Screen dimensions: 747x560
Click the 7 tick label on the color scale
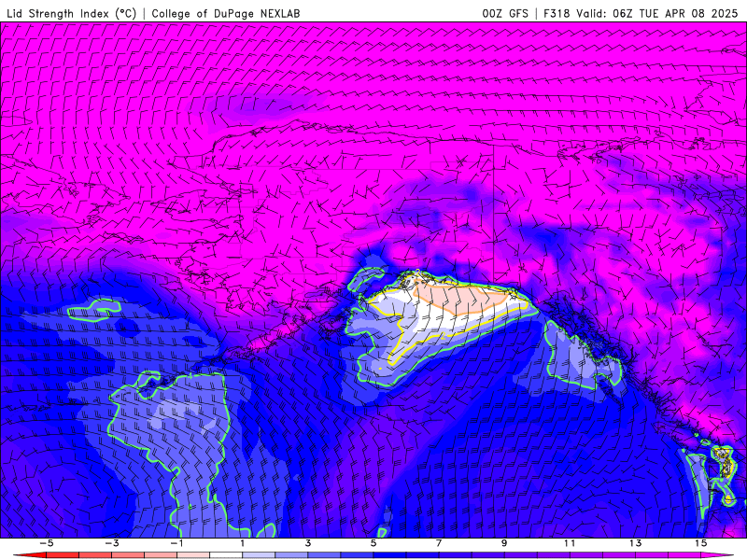[439, 543]
